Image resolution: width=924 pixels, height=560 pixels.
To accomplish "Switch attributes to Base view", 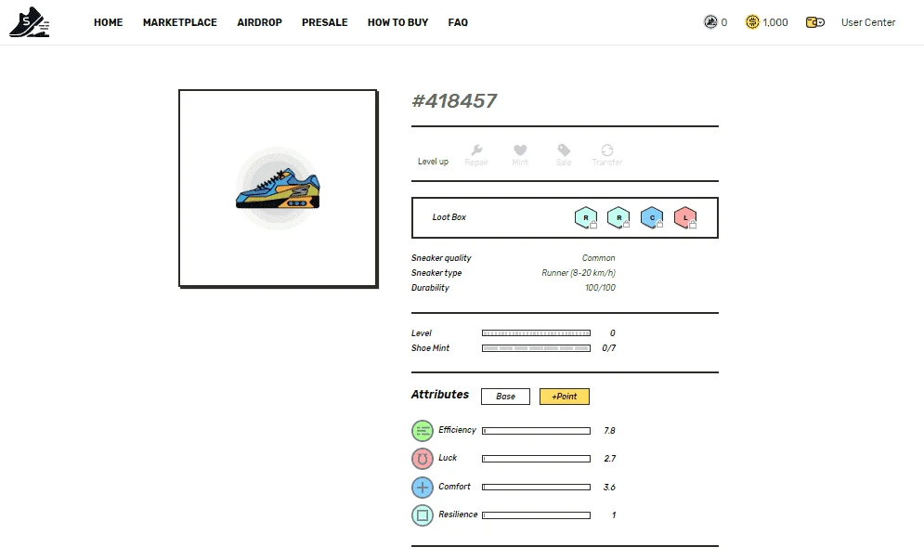I will 505,397.
